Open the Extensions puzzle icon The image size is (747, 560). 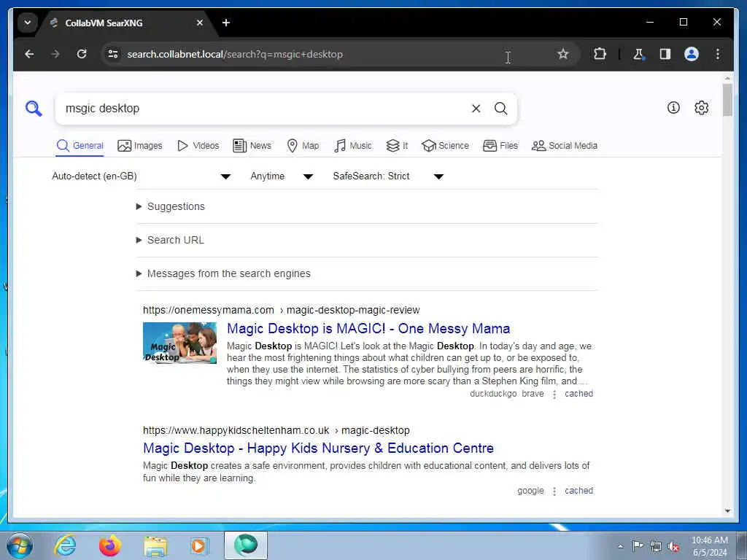point(600,54)
